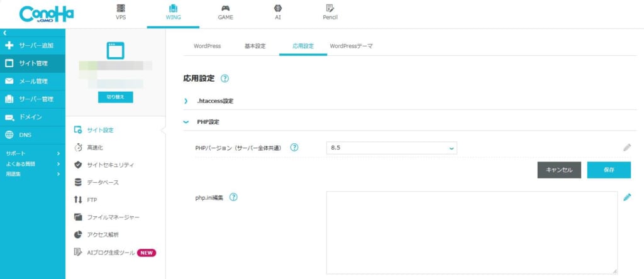This screenshot has height=279, width=644.
Task: Open サーバー追加 in the sidebar
Action: [33, 45]
